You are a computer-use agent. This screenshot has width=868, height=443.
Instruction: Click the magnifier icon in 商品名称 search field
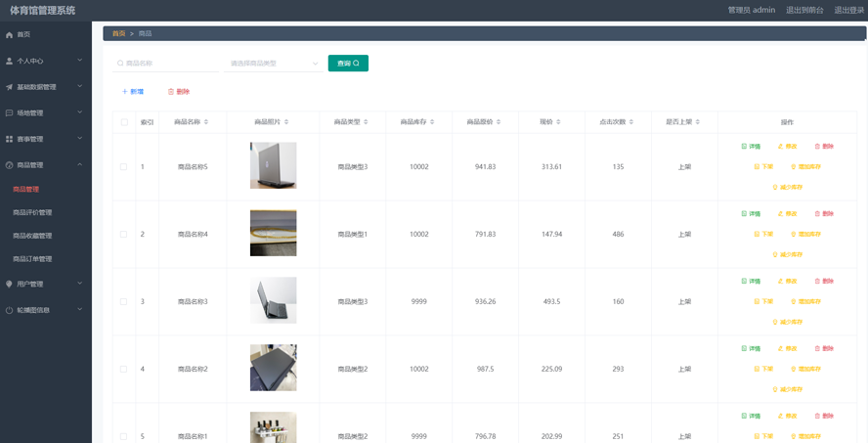click(120, 64)
